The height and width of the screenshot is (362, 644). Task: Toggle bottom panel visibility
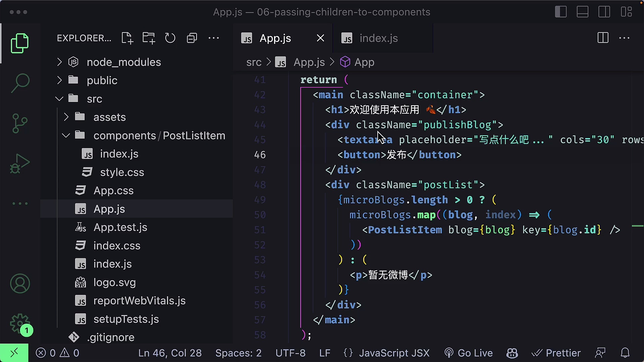click(583, 12)
